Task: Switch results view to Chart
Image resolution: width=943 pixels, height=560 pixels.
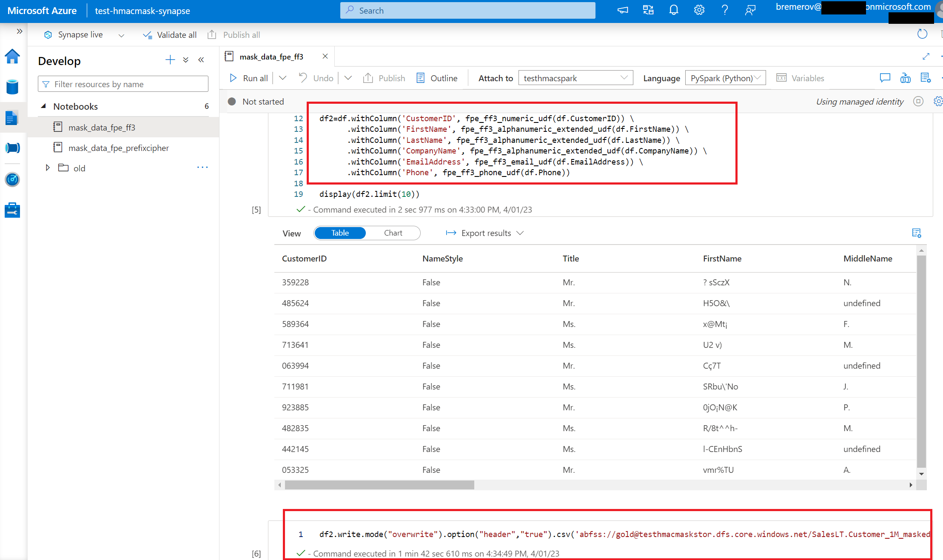Action: [393, 233]
